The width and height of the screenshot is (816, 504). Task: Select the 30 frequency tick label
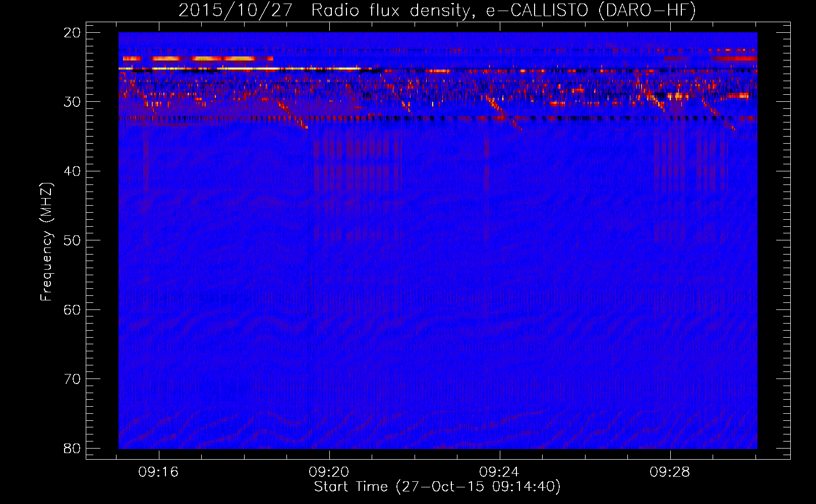(73, 102)
